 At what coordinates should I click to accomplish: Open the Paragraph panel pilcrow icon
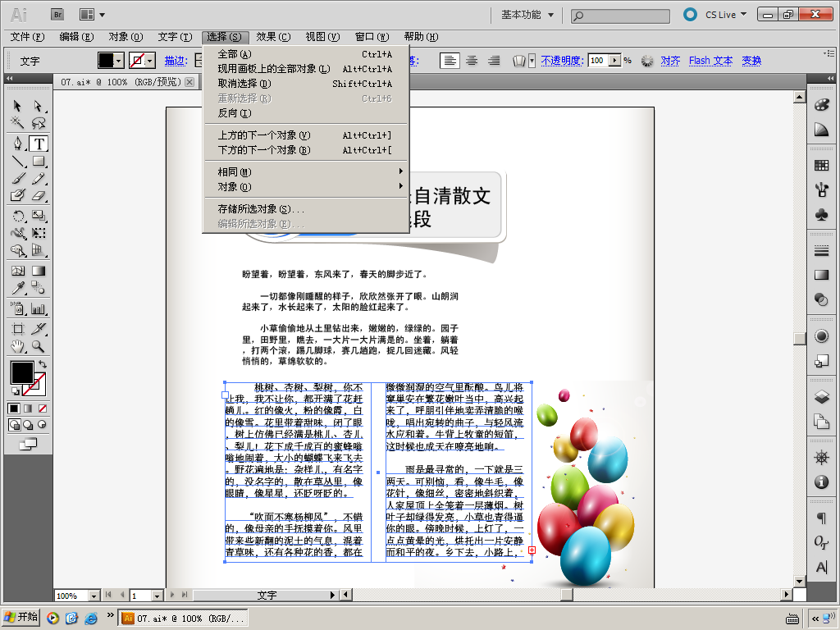coord(821,518)
